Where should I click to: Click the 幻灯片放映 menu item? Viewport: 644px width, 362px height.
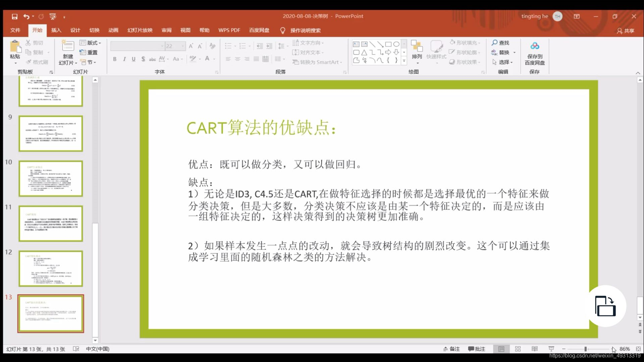coord(140,30)
